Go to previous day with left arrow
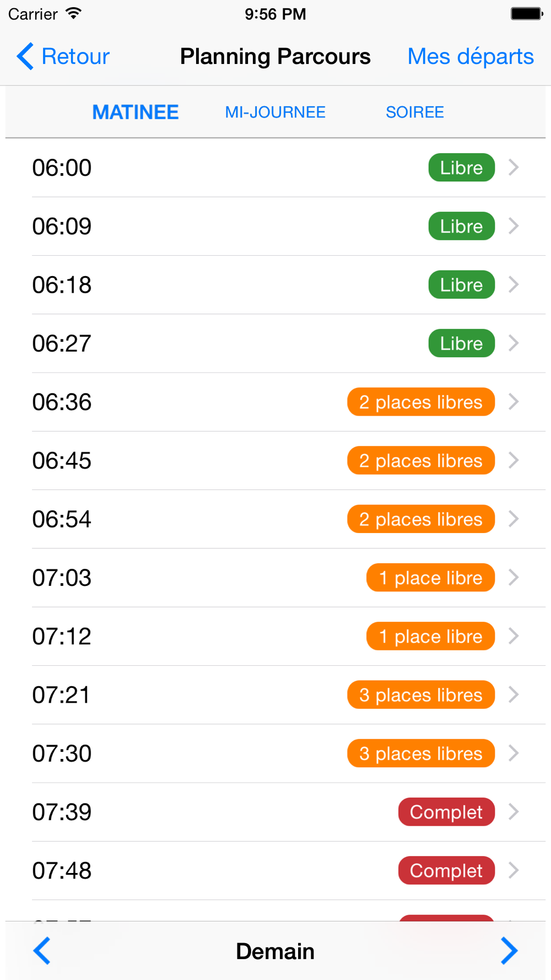 42,951
